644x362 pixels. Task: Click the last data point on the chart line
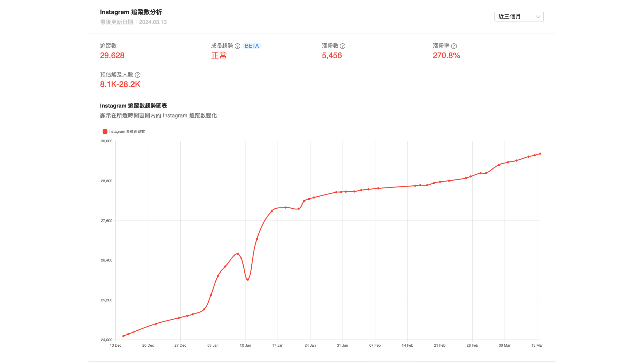pos(540,154)
